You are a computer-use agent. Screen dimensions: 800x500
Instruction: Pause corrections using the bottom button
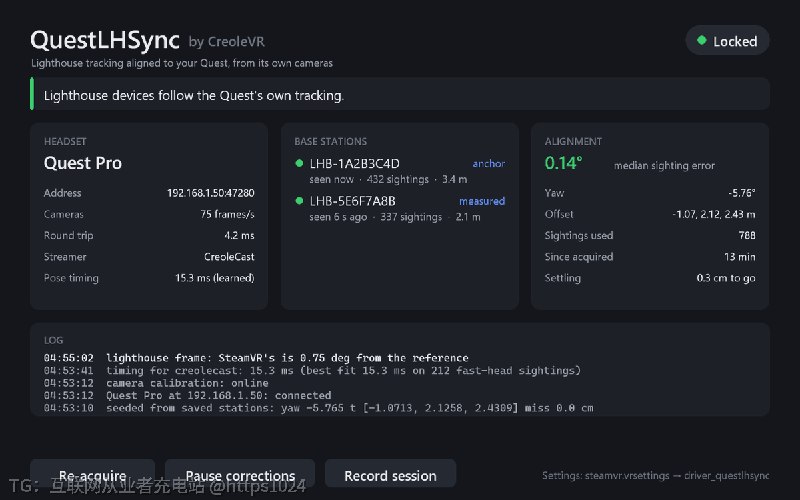click(240, 476)
